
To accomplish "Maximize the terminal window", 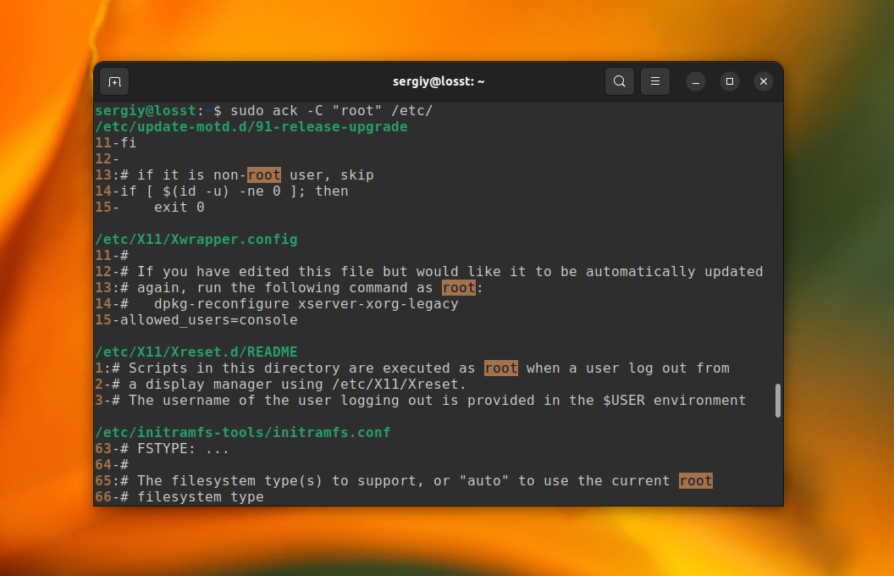I will click(729, 82).
